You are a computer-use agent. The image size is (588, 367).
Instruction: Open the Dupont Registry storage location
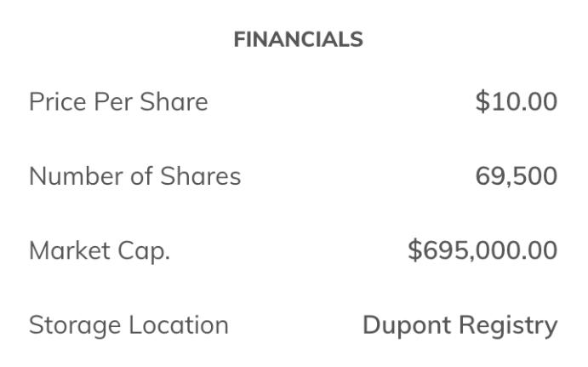click(x=460, y=324)
